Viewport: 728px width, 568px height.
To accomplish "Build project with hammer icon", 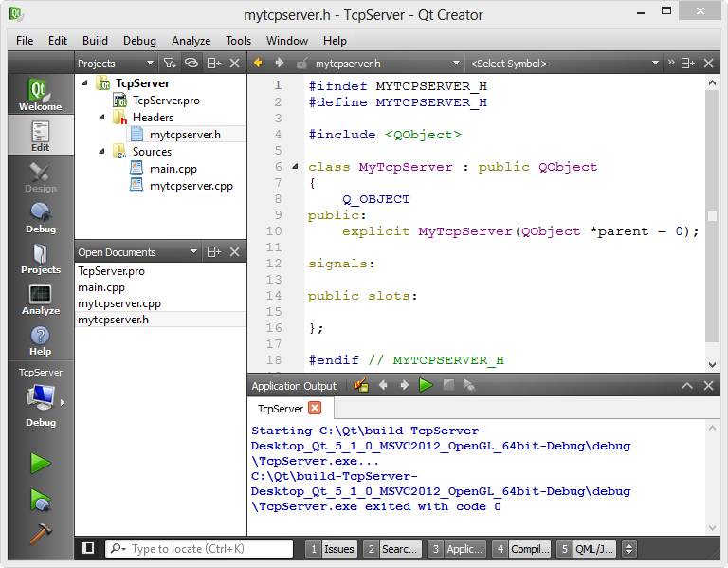I will 41,534.
